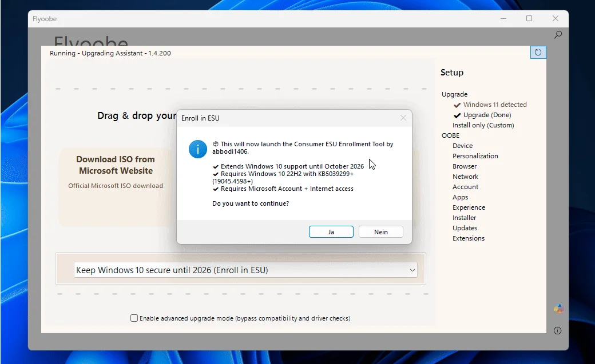Image resolution: width=595 pixels, height=364 pixels.
Task: Confirm with the Ja button
Action: click(x=331, y=231)
